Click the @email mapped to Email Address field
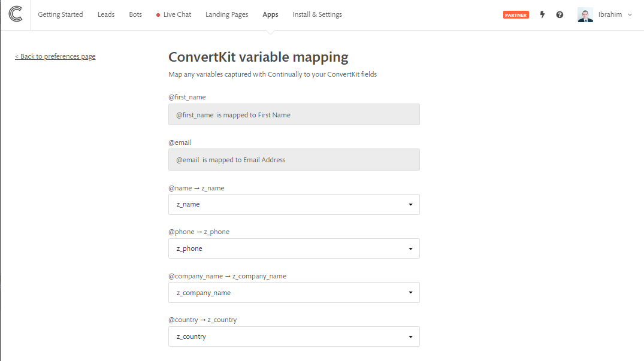 [x=294, y=160]
